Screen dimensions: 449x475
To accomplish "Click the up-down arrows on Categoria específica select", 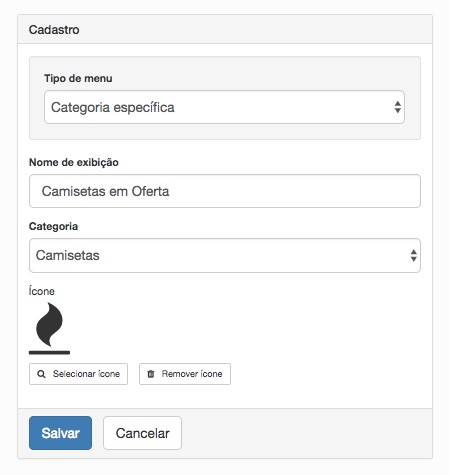I will [397, 107].
